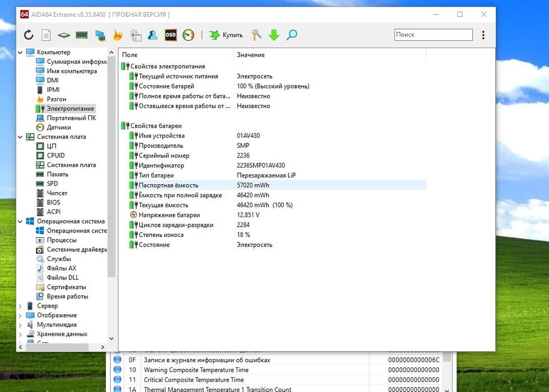Select the Память memory item

[x=57, y=174]
